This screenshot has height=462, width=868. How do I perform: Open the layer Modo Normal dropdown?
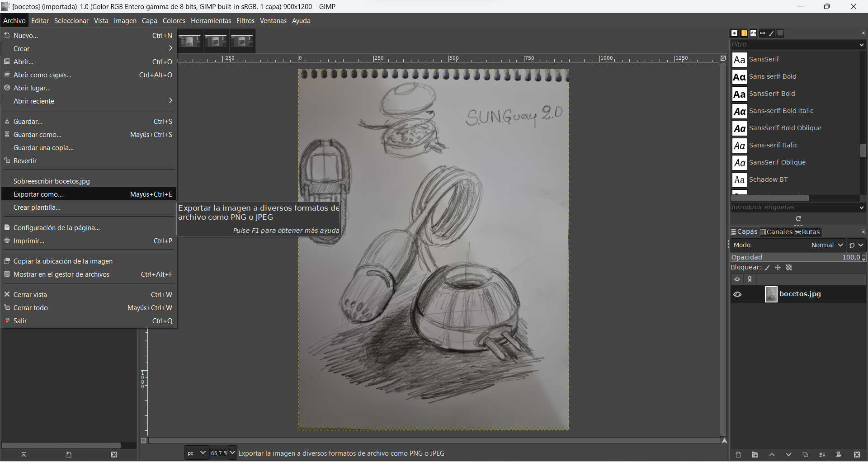(x=788, y=245)
